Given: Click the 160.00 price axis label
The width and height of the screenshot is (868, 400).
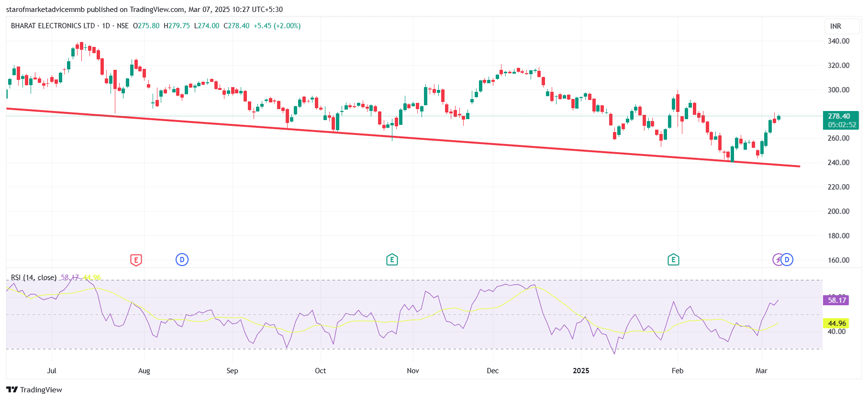Looking at the screenshot, I should tap(839, 260).
